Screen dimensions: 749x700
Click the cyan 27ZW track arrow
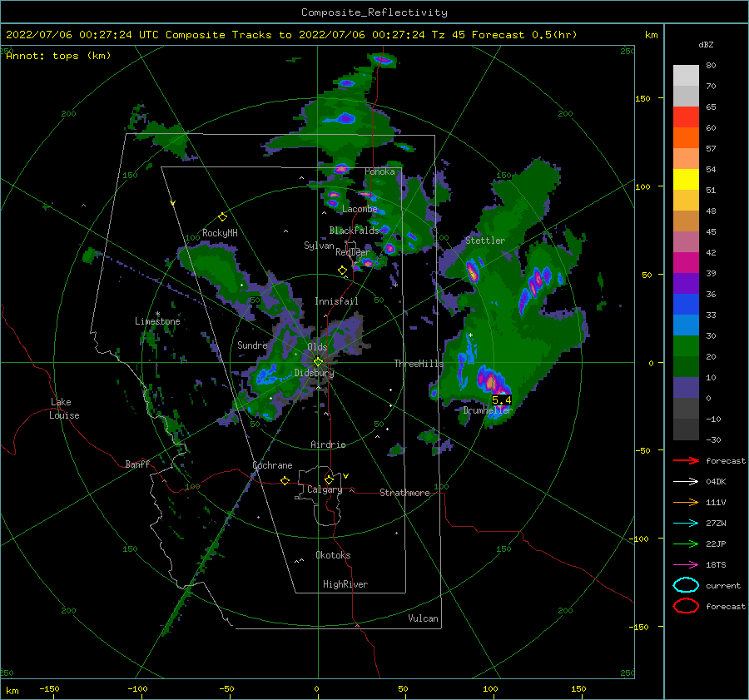[686, 523]
